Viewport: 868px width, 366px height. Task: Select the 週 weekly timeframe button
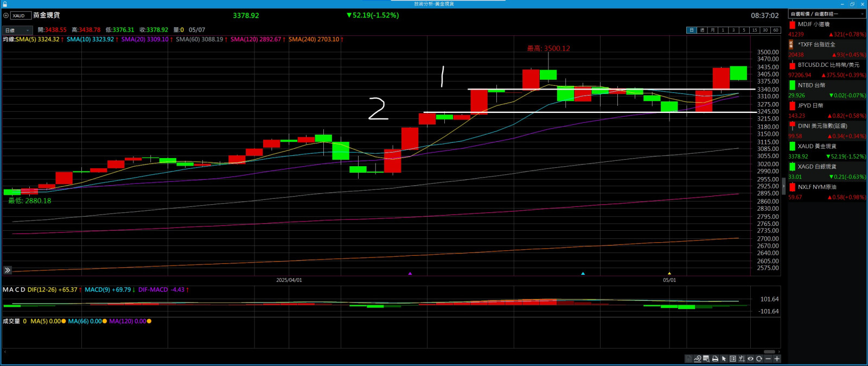(702, 30)
